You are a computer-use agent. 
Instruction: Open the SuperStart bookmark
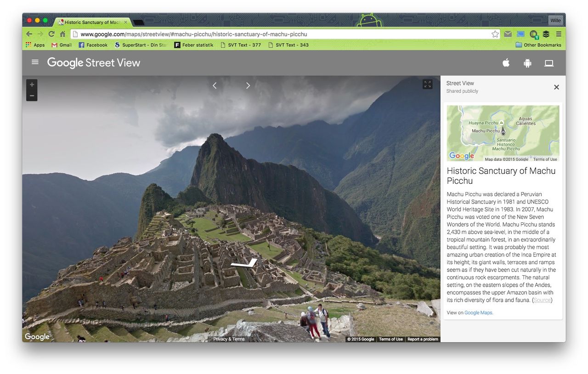(x=141, y=45)
